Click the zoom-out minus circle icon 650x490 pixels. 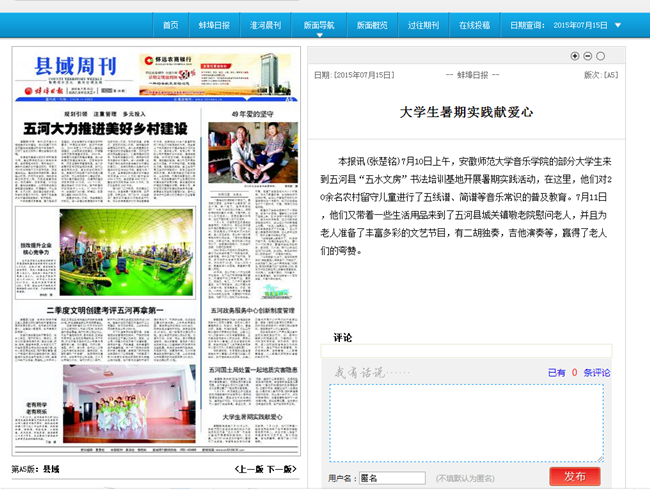coord(587,56)
